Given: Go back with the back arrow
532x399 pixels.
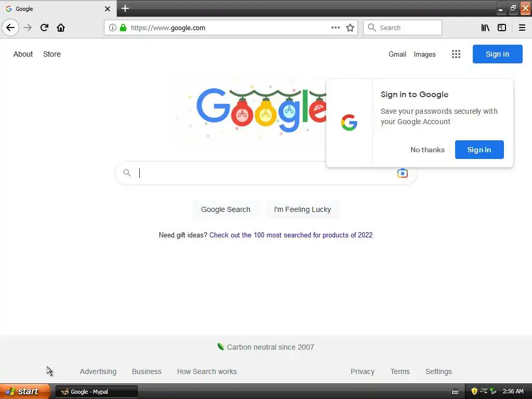Looking at the screenshot, I should [10, 28].
